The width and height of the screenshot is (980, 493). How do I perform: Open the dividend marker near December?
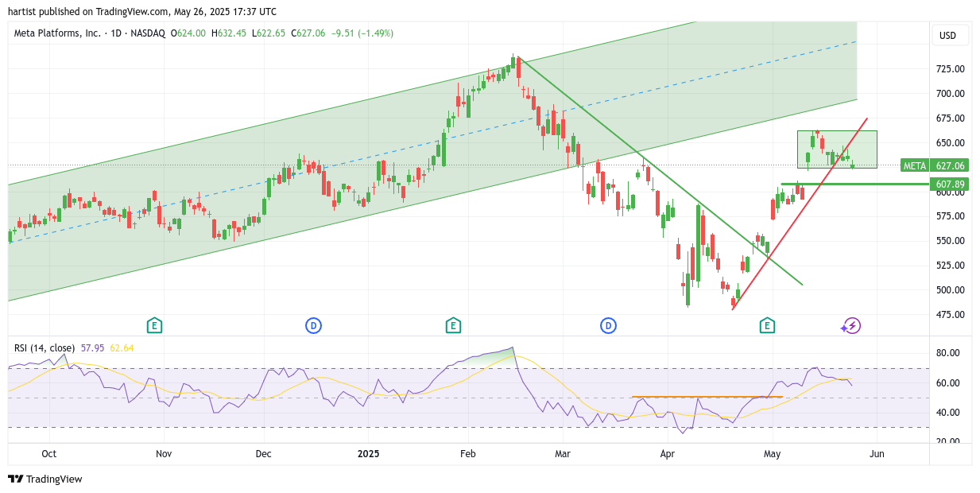(x=314, y=325)
